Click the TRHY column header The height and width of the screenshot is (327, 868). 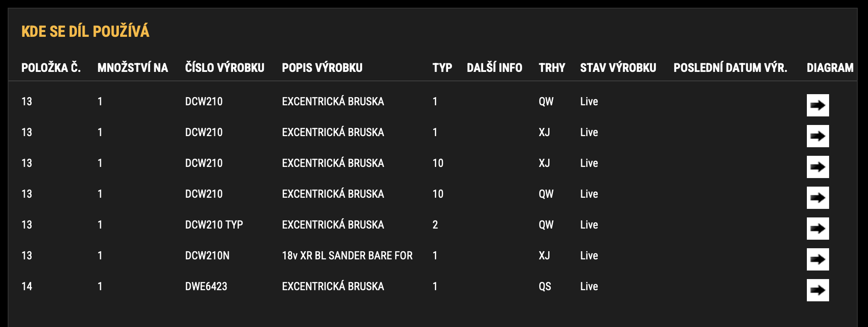pyautogui.click(x=552, y=68)
